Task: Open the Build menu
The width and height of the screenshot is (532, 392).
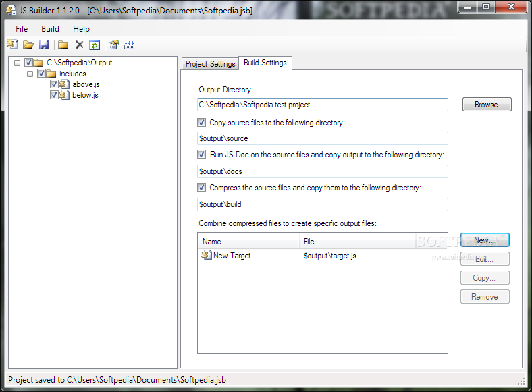Action: point(50,29)
